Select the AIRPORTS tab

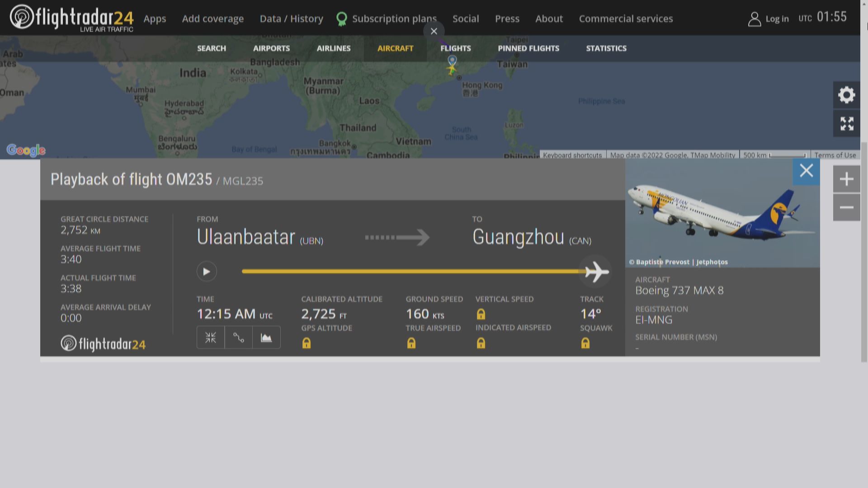pos(271,47)
